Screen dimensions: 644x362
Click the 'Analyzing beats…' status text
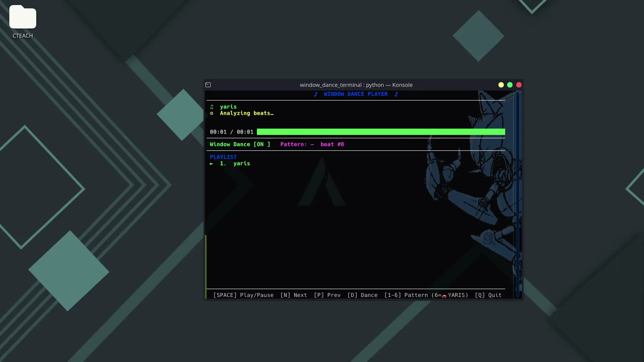247,113
